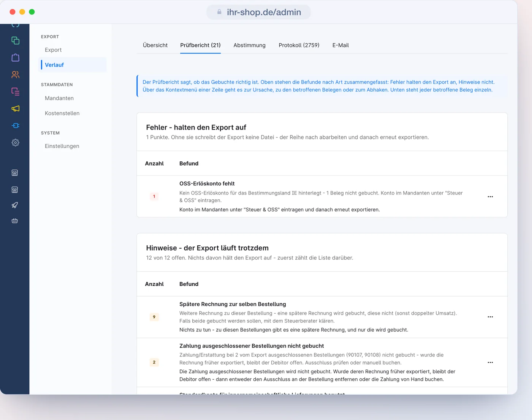
Task: Open context menu for OSS-Erlöskonto fehlt row
Action: click(x=490, y=197)
